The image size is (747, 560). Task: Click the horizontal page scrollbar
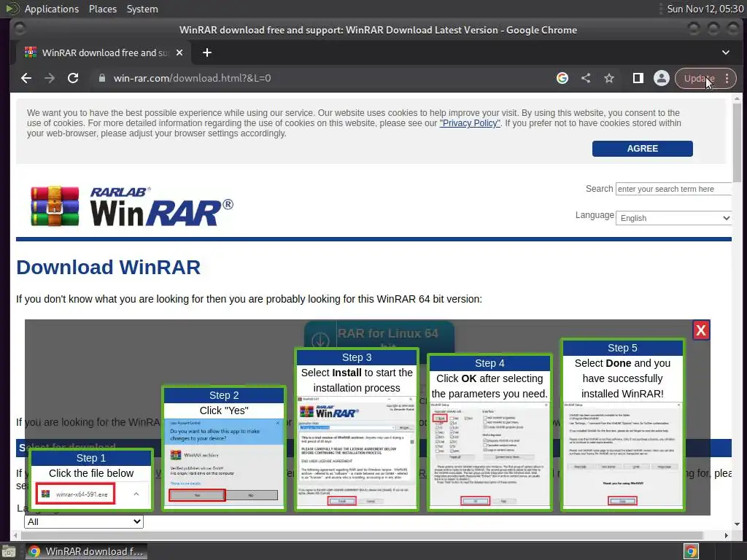pos(361,535)
